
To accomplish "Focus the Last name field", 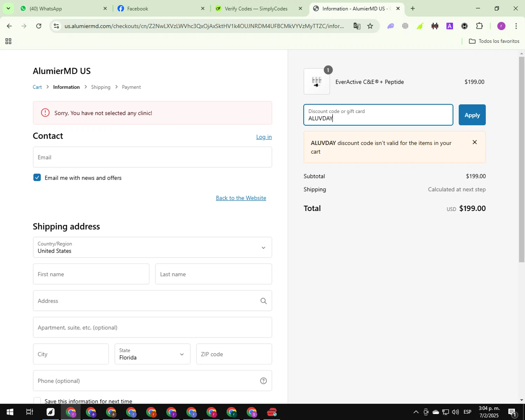I will click(x=213, y=274).
